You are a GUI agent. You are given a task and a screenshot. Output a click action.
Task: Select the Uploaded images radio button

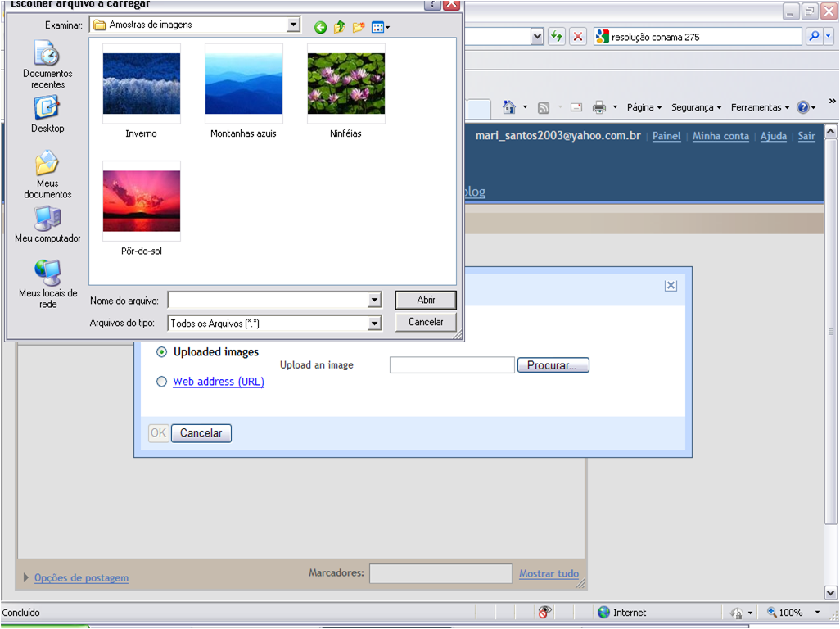click(161, 352)
